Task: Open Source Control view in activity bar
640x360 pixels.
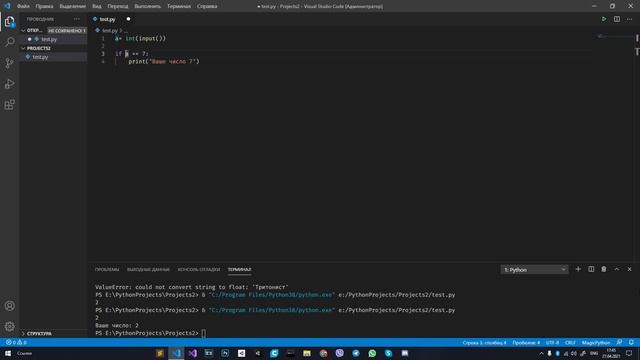Action: pos(9,63)
